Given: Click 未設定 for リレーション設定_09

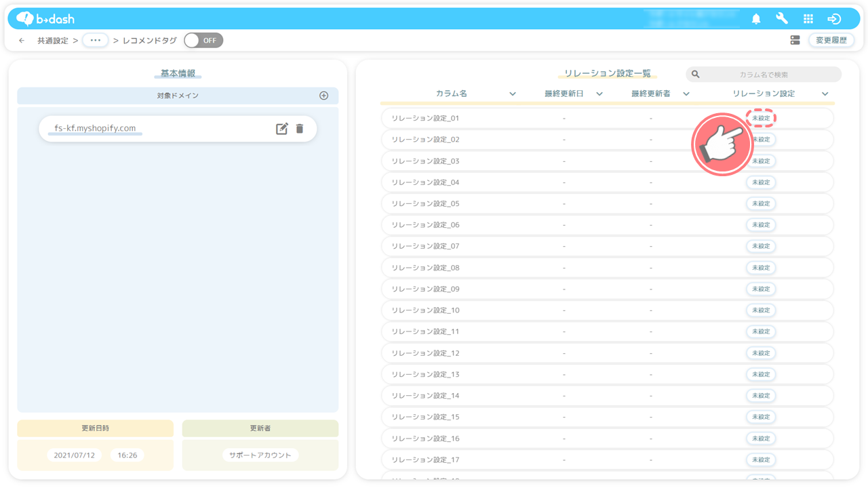Looking at the screenshot, I should click(761, 289).
